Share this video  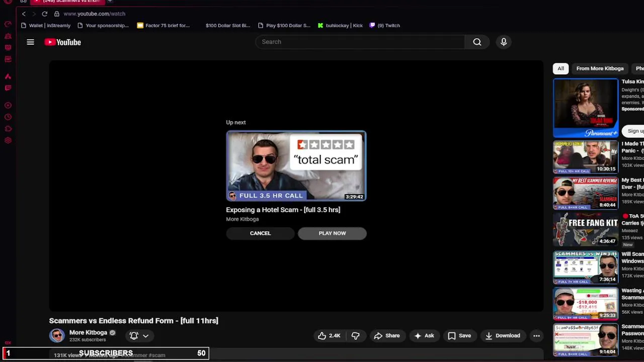pyautogui.click(x=387, y=336)
